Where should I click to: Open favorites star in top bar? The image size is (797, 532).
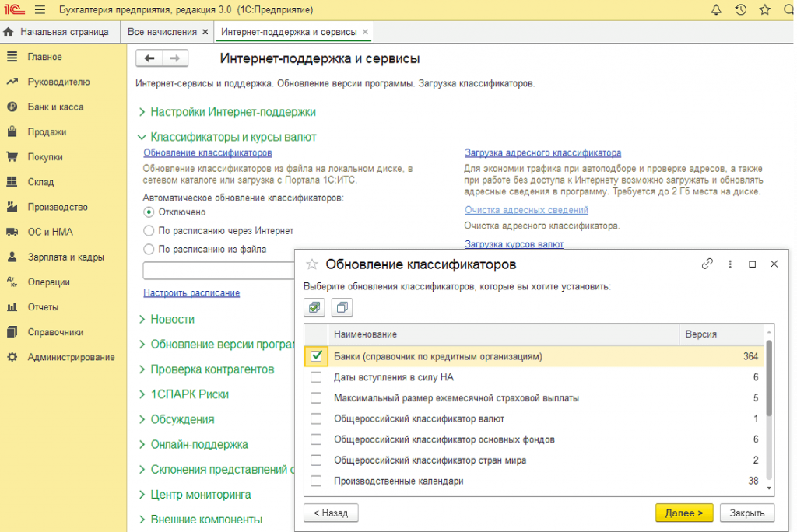[764, 9]
